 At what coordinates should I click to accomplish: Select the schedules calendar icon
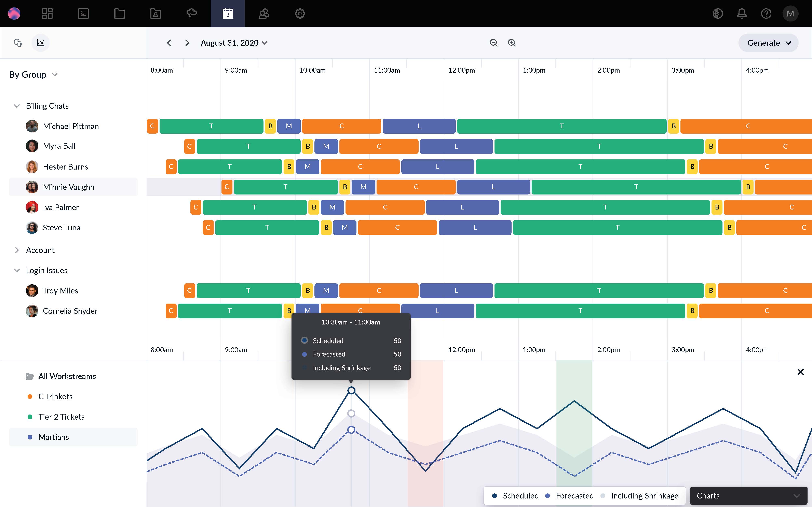pos(228,13)
